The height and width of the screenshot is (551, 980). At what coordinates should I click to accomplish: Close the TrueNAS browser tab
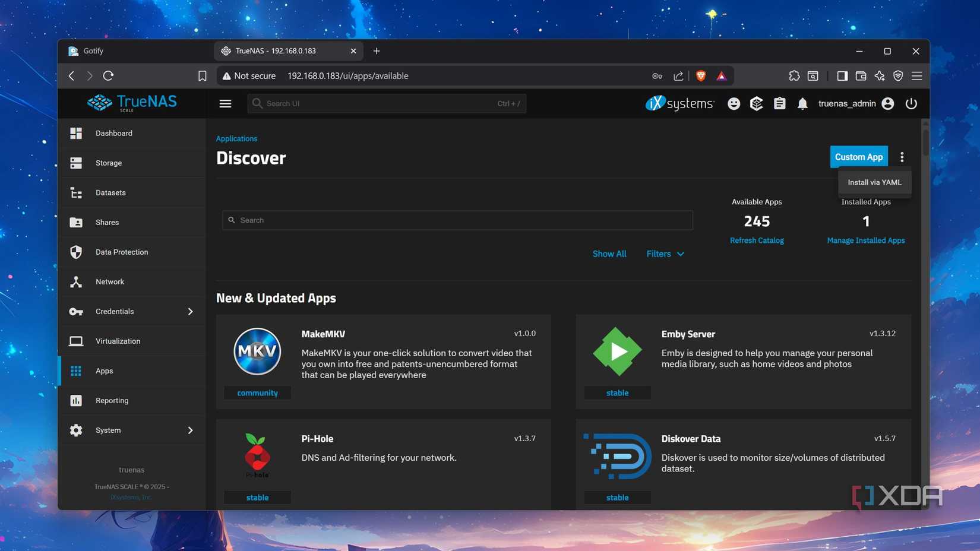[x=353, y=51]
